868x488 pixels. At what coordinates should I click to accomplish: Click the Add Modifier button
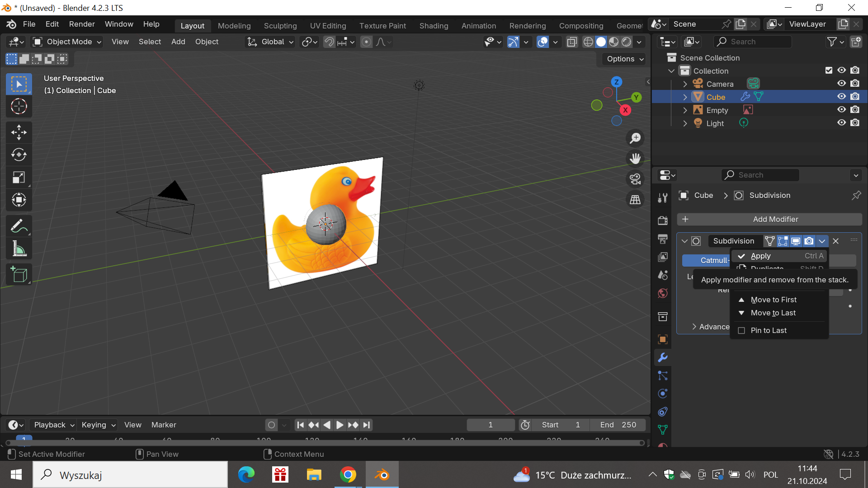[769, 220]
